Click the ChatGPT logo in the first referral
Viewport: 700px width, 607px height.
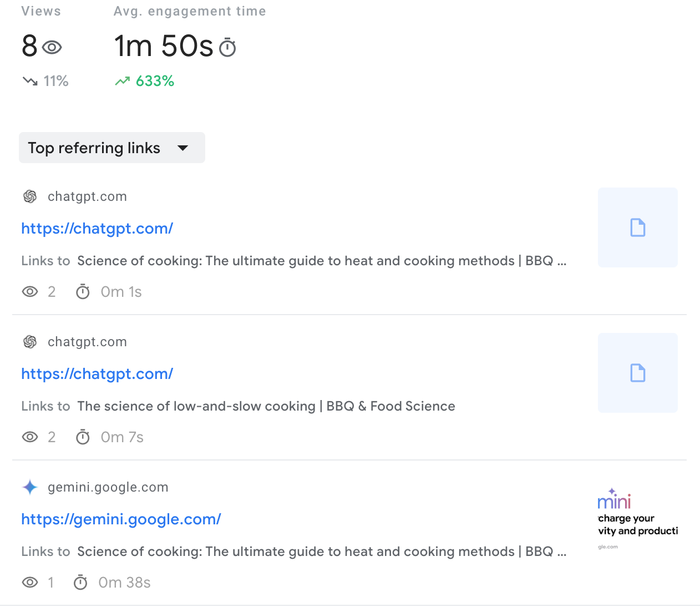[x=30, y=196]
